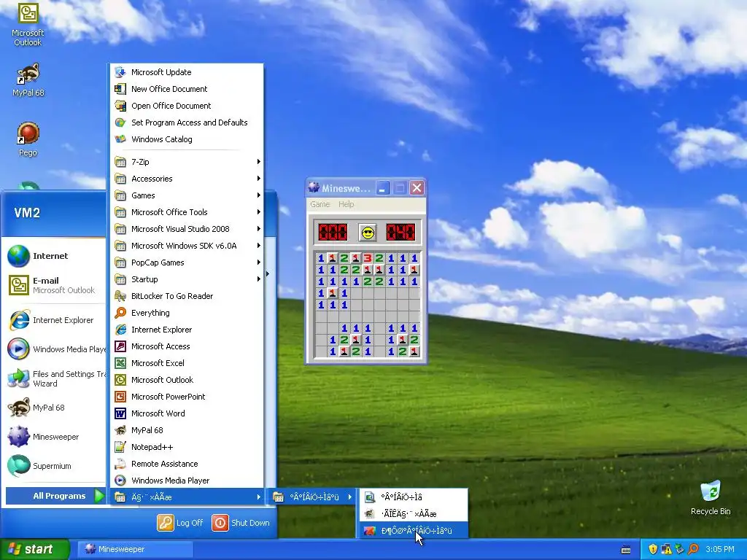Open the Game menu in Minesweeper
This screenshot has width=747, height=560.
click(x=320, y=204)
